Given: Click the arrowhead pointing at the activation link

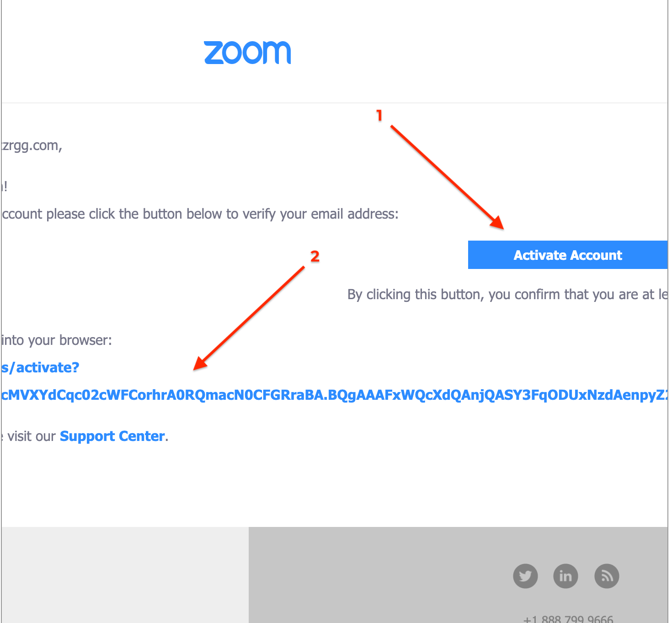Looking at the screenshot, I should [x=200, y=364].
